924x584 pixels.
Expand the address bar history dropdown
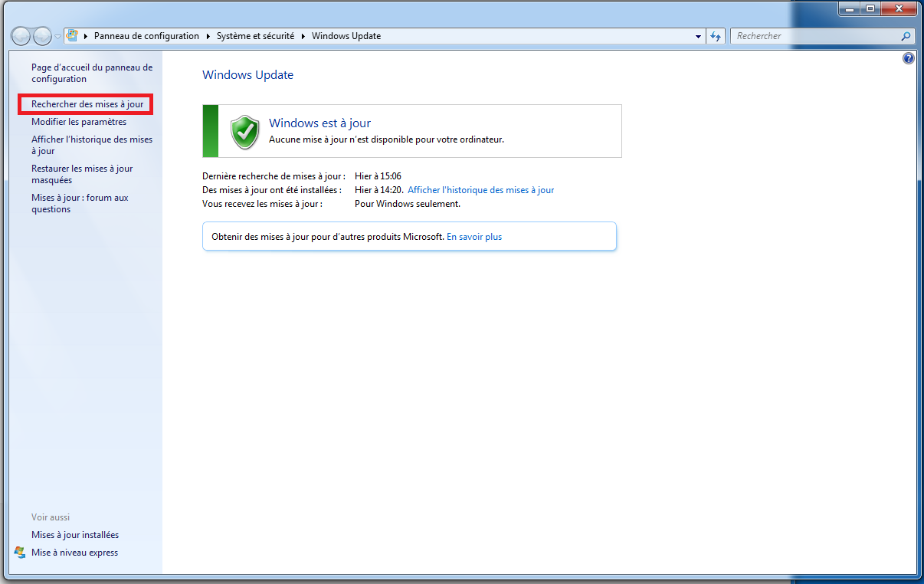698,36
